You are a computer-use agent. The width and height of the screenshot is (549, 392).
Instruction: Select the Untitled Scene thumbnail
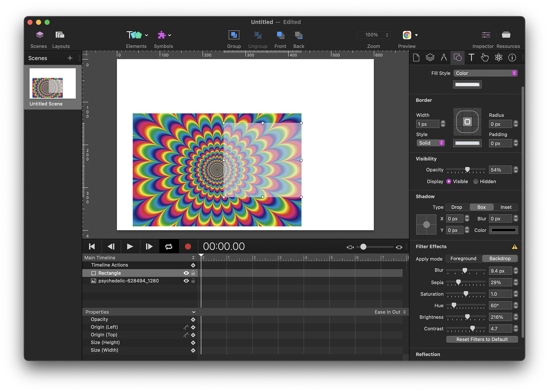coord(52,84)
